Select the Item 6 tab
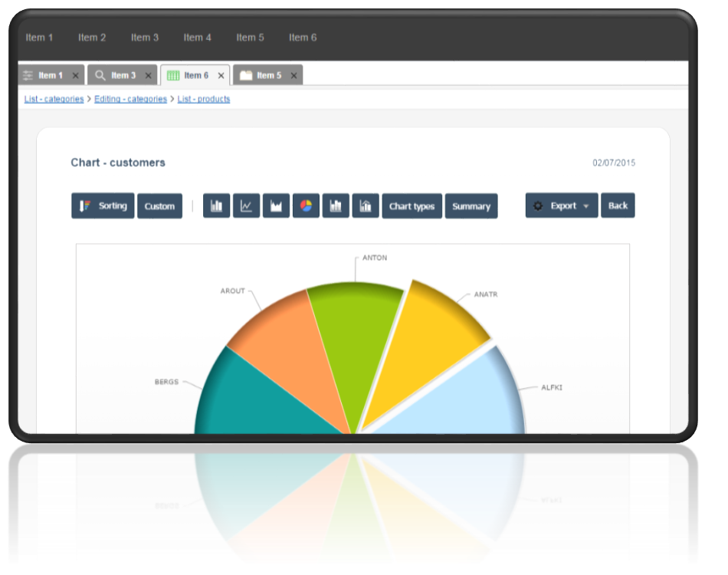 click(195, 75)
